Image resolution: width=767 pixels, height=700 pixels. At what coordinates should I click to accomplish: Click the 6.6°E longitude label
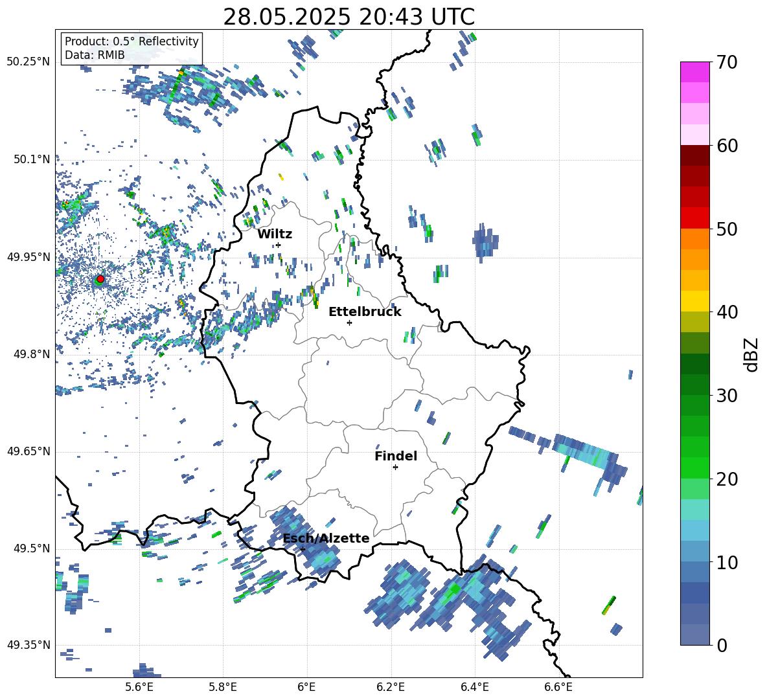click(558, 687)
